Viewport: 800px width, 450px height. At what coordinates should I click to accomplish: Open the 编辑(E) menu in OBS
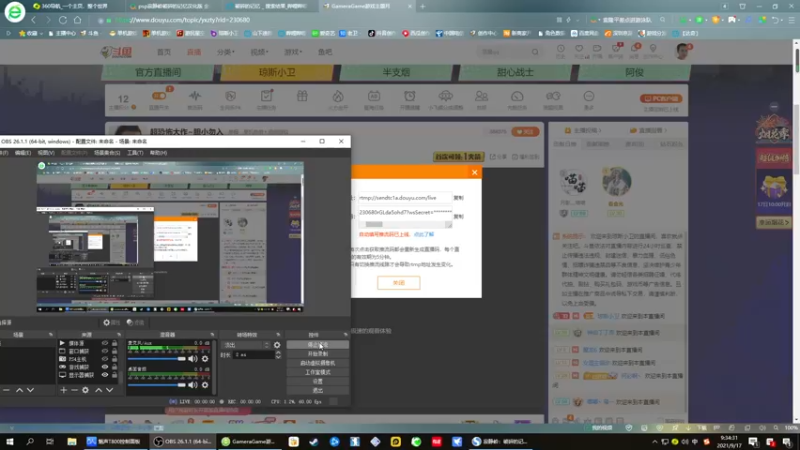(22, 153)
